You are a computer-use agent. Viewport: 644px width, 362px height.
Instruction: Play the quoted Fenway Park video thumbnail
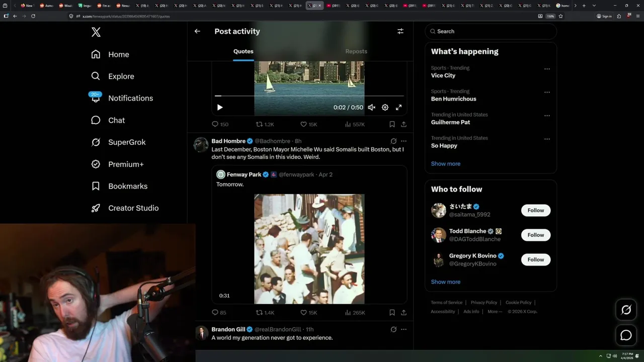click(309, 249)
